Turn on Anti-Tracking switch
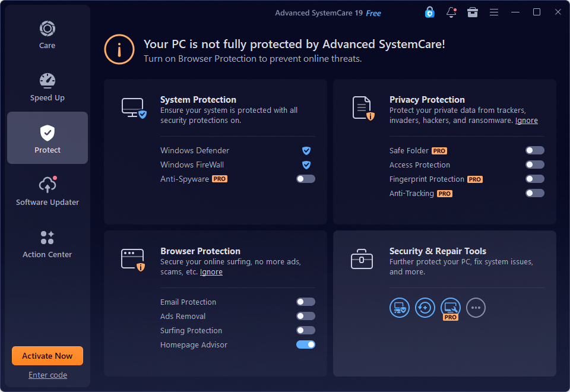This screenshot has height=392, width=570. tap(535, 193)
